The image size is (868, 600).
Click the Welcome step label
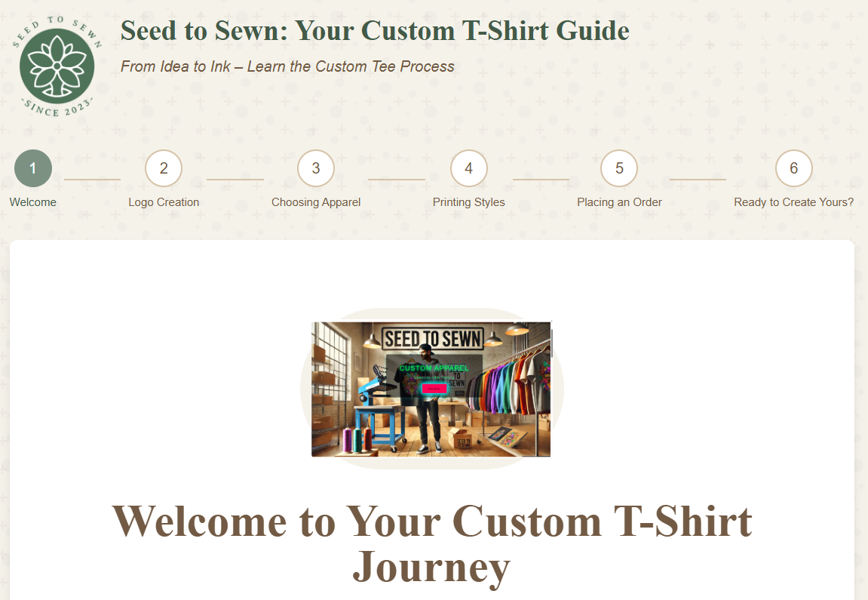(33, 202)
